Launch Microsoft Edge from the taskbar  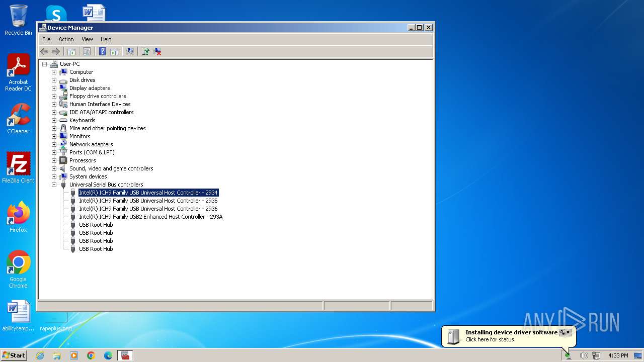coord(108,355)
